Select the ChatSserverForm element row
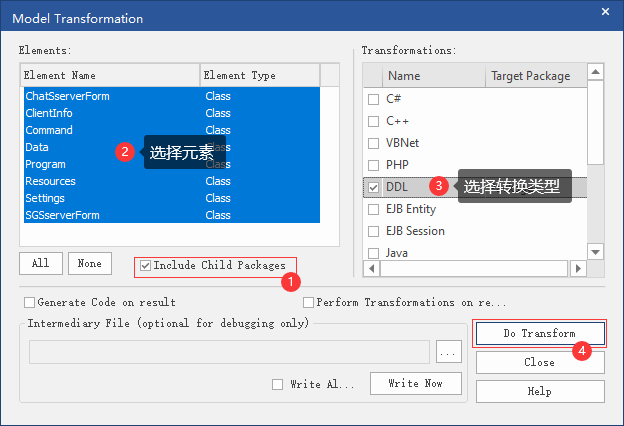 pyautogui.click(x=172, y=96)
